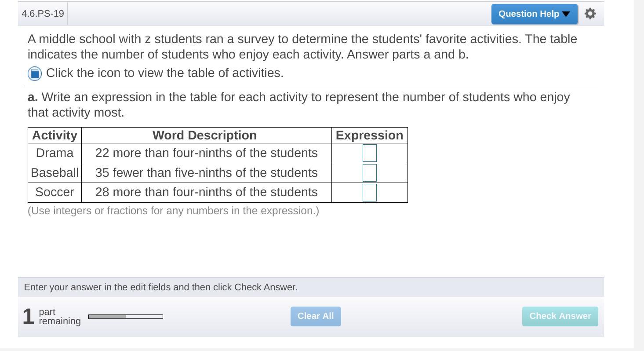This screenshot has height=351, width=644.
Task: Click the parts remaining progress bar
Action: 125,317
